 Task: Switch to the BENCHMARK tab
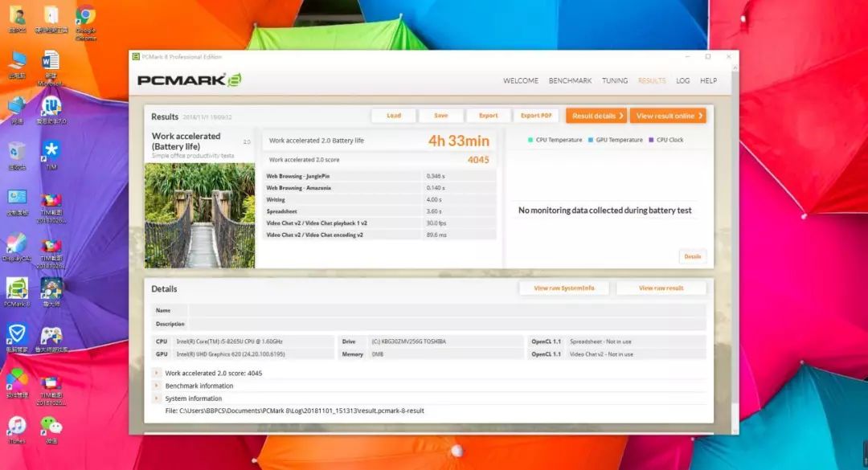click(570, 80)
